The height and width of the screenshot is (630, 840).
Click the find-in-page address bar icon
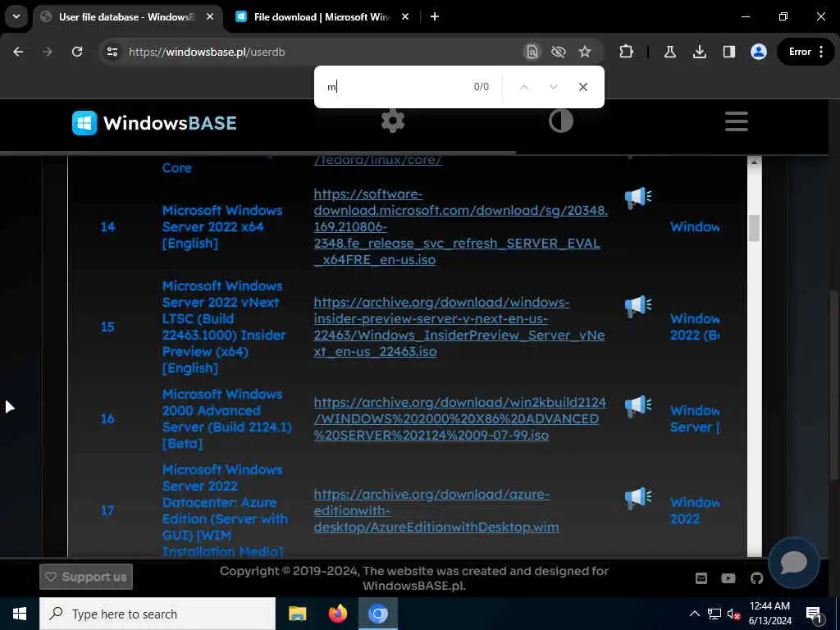tap(532, 52)
